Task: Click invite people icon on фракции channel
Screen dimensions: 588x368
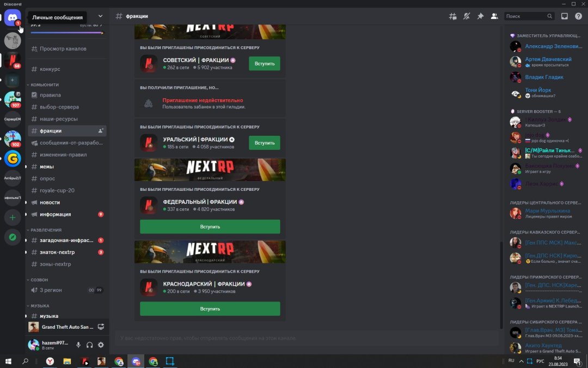Action: coord(101,131)
